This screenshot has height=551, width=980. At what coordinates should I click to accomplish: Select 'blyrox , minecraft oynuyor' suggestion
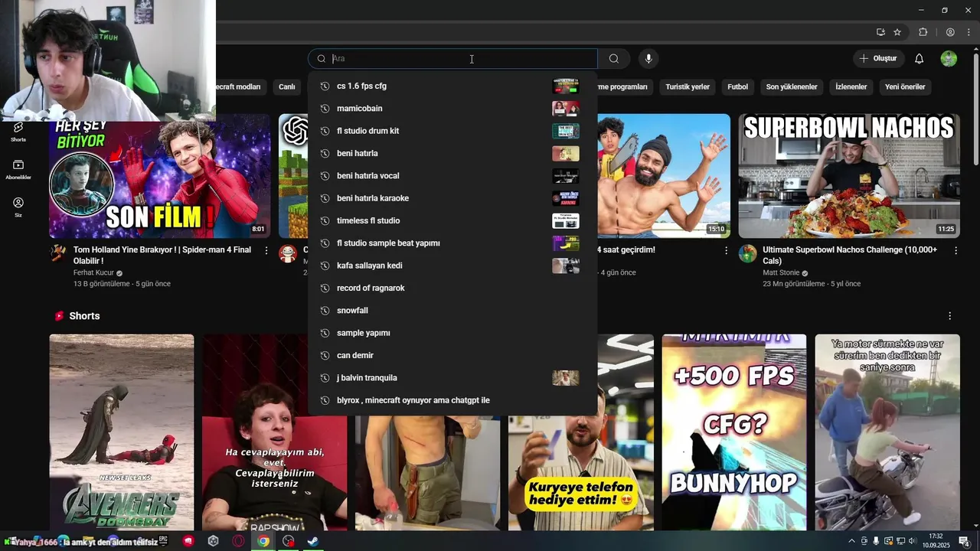coord(452,400)
